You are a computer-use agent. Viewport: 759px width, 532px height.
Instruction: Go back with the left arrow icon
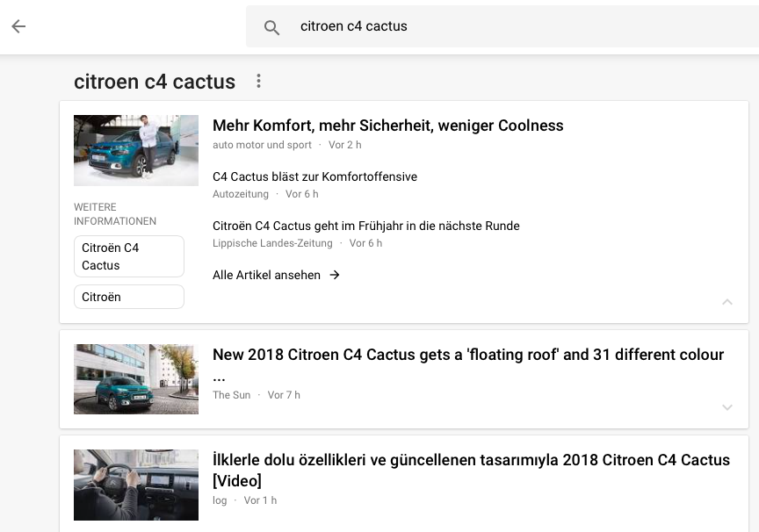(18, 26)
